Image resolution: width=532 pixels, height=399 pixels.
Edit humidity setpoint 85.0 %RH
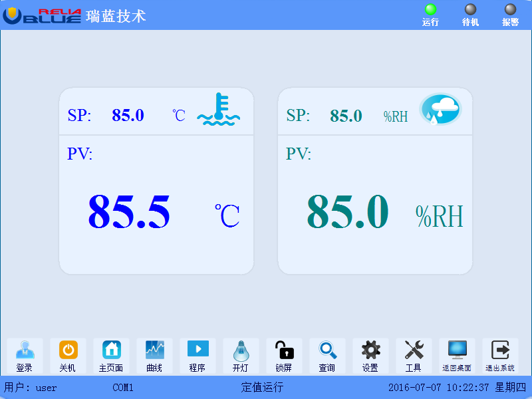tap(346, 116)
